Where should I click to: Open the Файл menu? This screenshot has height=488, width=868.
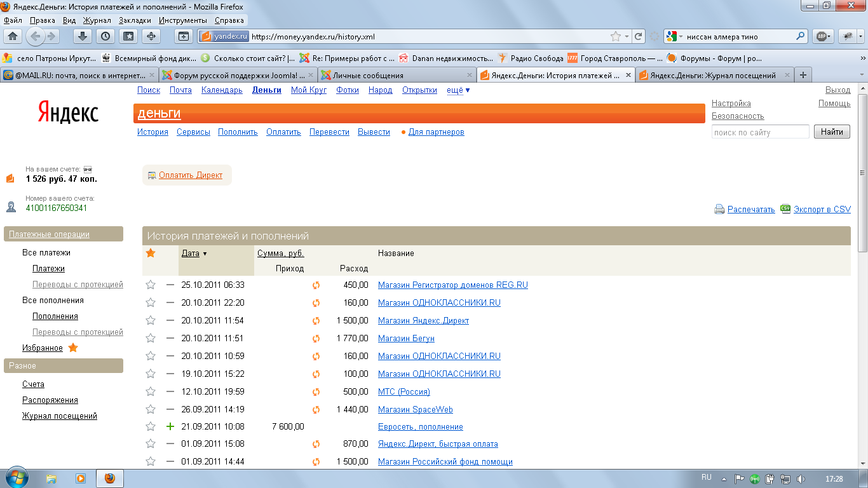pyautogui.click(x=13, y=20)
